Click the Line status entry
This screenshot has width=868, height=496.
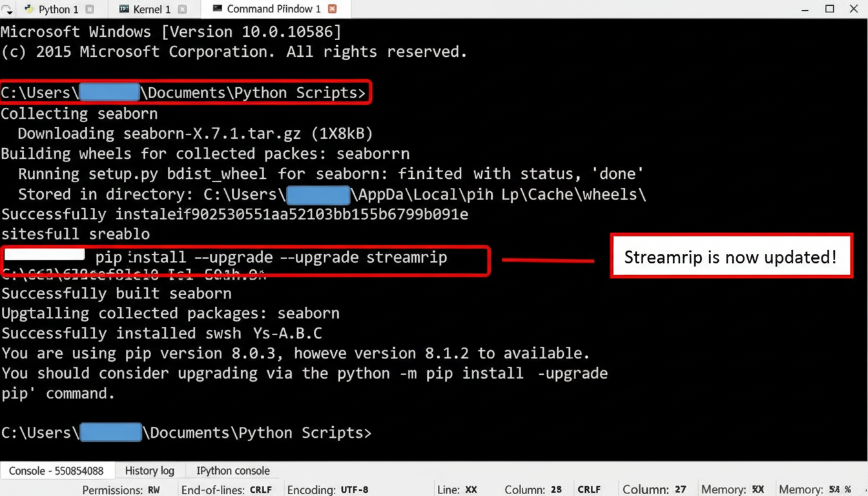pos(457,490)
